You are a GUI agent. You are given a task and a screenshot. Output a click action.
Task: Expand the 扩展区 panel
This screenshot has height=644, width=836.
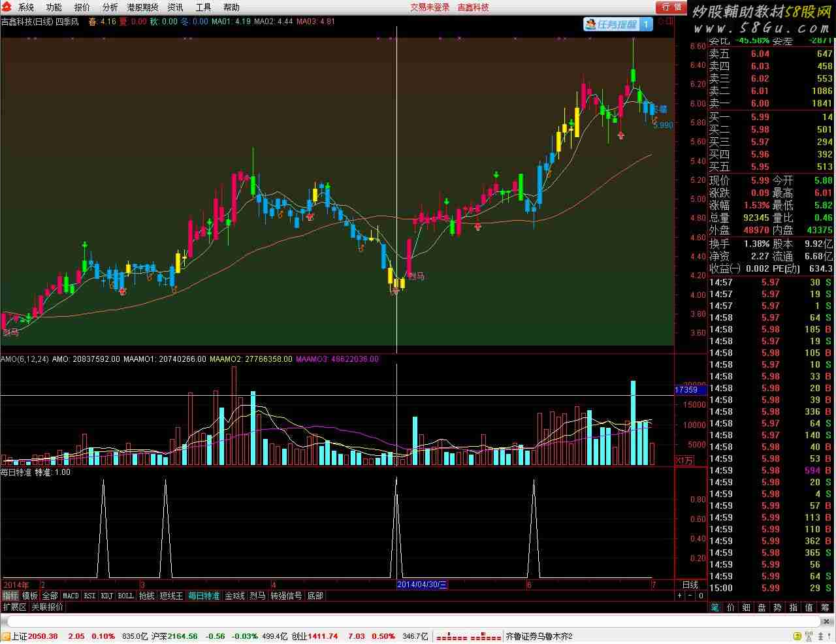(14, 607)
